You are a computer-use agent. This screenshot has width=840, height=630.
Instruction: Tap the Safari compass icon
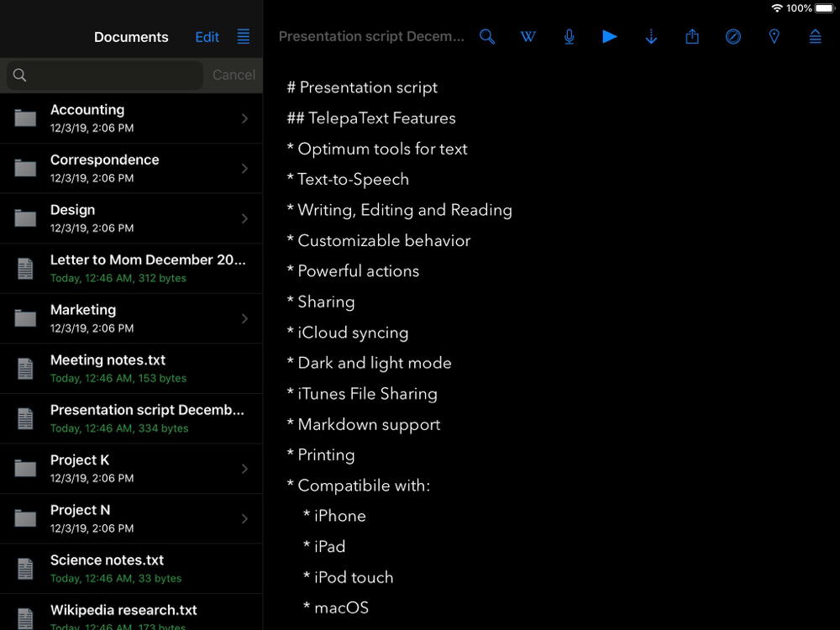point(732,36)
